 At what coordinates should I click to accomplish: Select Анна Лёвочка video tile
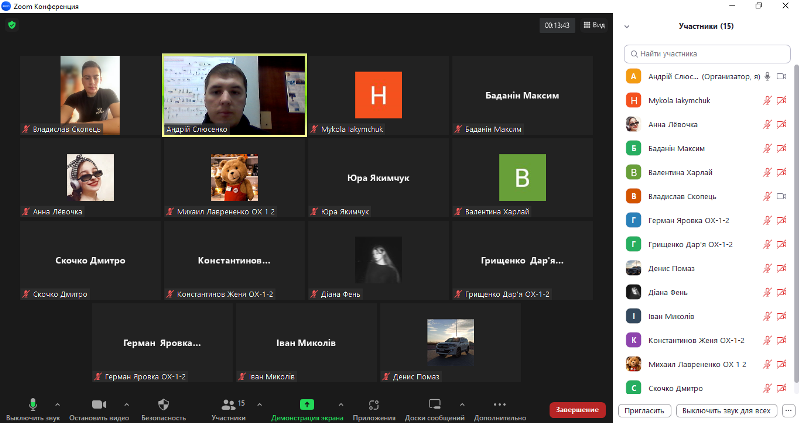point(90,178)
